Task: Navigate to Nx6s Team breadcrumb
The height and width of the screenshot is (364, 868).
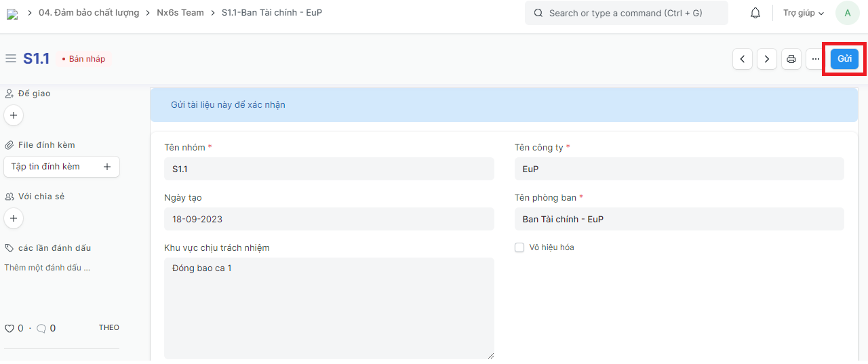Action: (x=180, y=13)
